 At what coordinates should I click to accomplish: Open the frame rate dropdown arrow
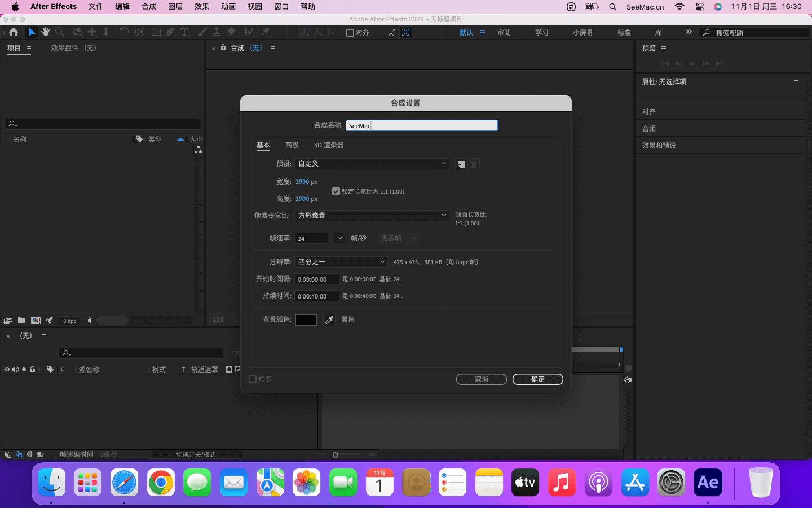[x=339, y=238]
